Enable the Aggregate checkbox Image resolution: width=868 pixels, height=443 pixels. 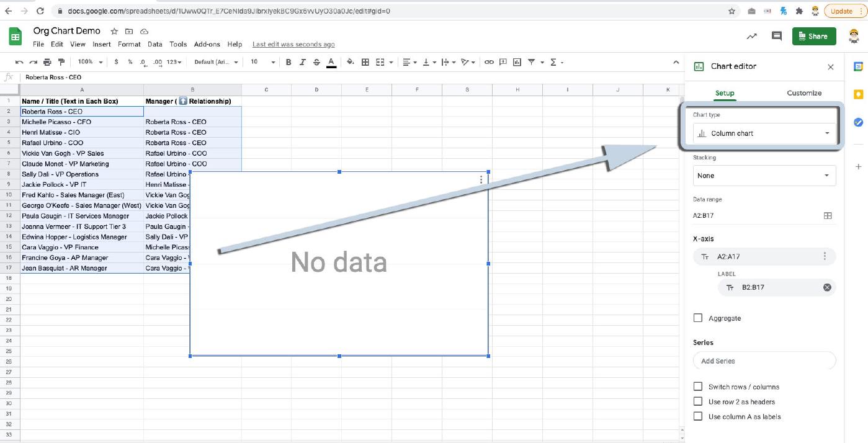[x=698, y=318]
